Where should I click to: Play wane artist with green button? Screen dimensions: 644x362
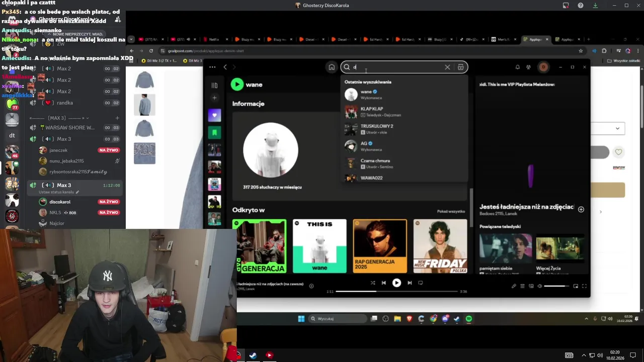pos(237,84)
